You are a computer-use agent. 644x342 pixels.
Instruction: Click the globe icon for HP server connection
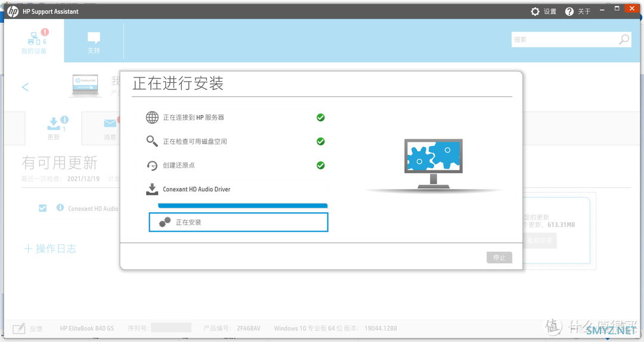coord(152,117)
